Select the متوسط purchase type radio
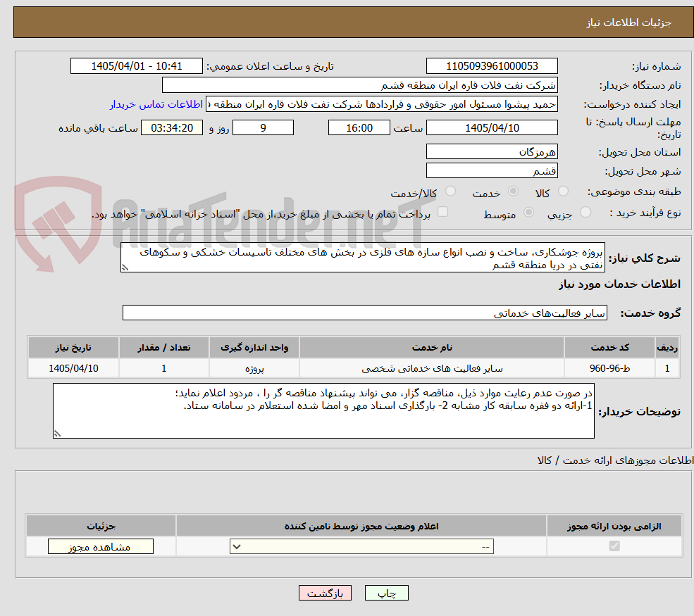Viewport: 694px width, 616px height. (x=528, y=213)
